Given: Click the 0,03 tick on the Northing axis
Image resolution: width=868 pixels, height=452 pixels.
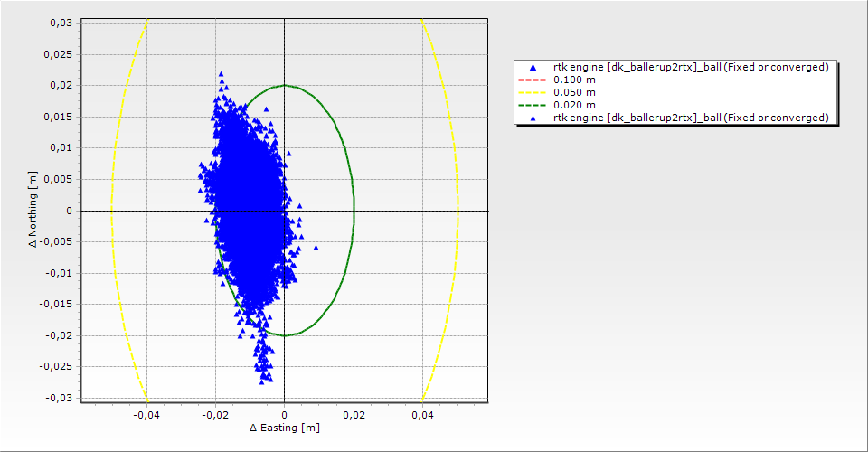Looking at the screenshot, I should (61, 23).
